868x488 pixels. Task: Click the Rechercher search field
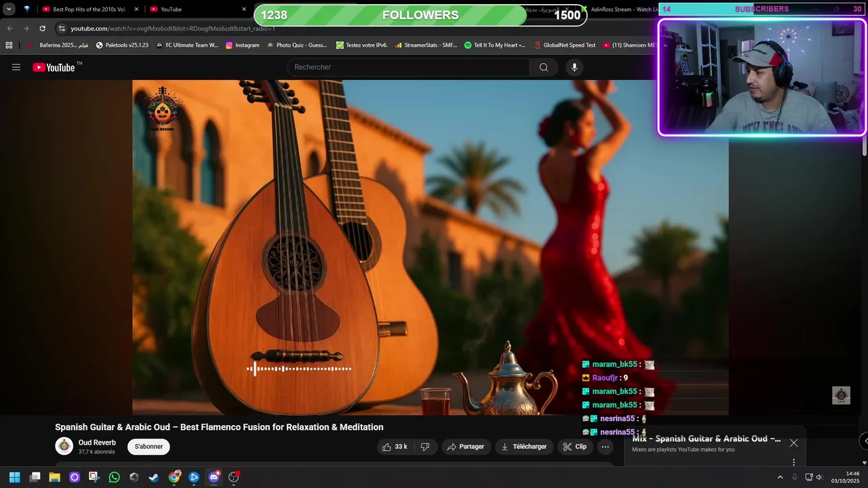(x=409, y=67)
